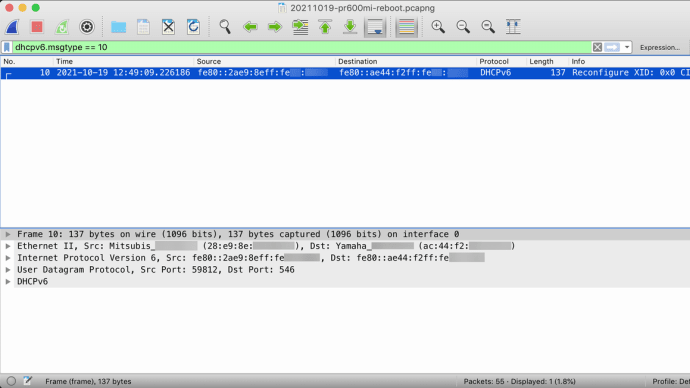This screenshot has height=388, width=690.
Task: Expand the Ethernet II details
Action: (x=8, y=246)
